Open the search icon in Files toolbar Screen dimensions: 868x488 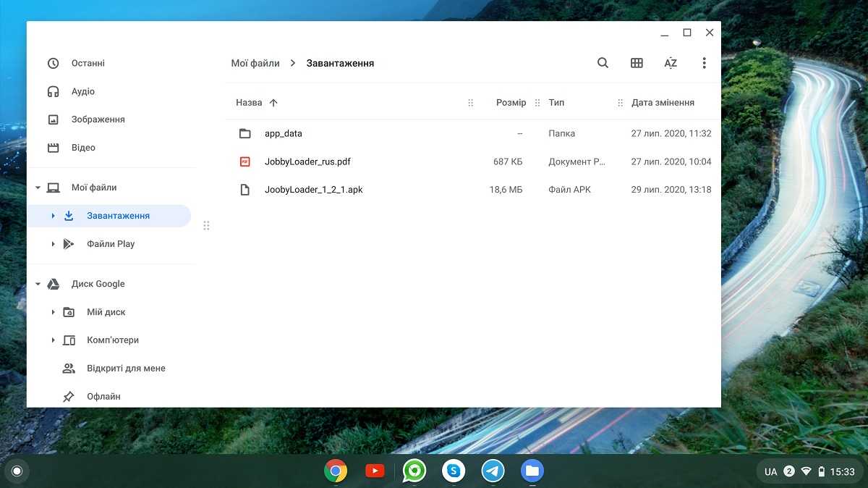tap(603, 63)
